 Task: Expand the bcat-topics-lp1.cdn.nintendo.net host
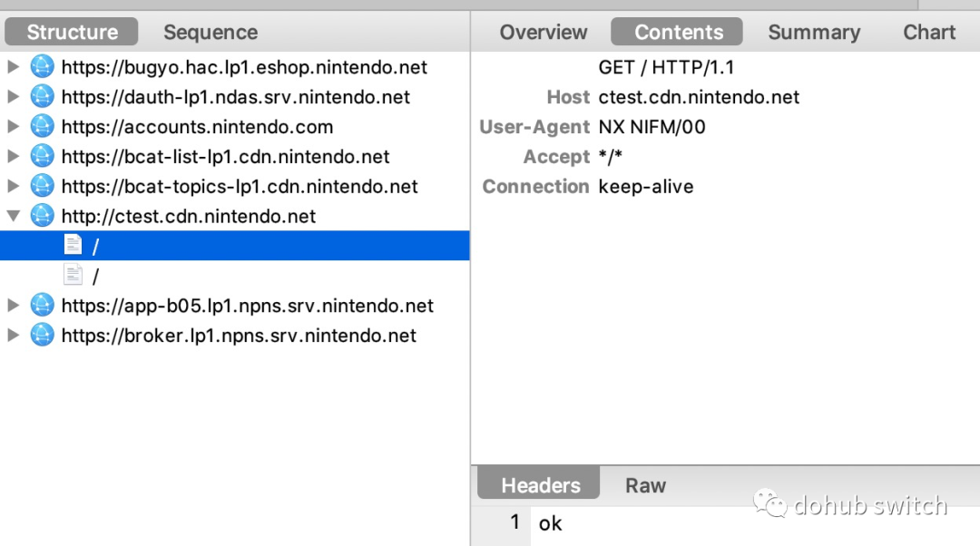(x=13, y=186)
